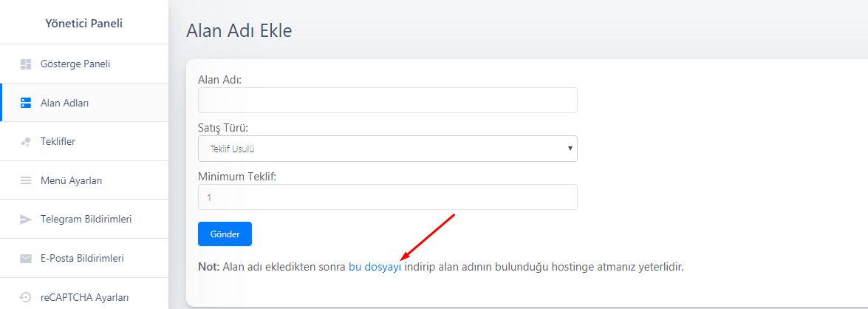Click the Teklifler bubbles icon
868x309 pixels.
pos(25,142)
